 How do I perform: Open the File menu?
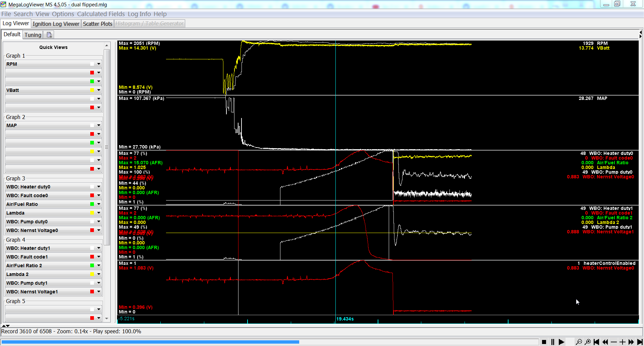[6, 14]
